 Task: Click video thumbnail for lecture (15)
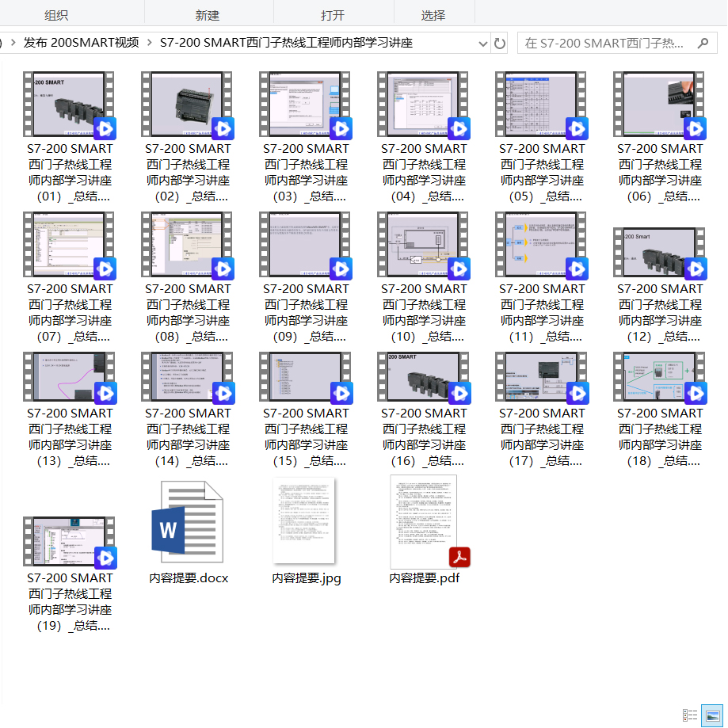pos(306,377)
